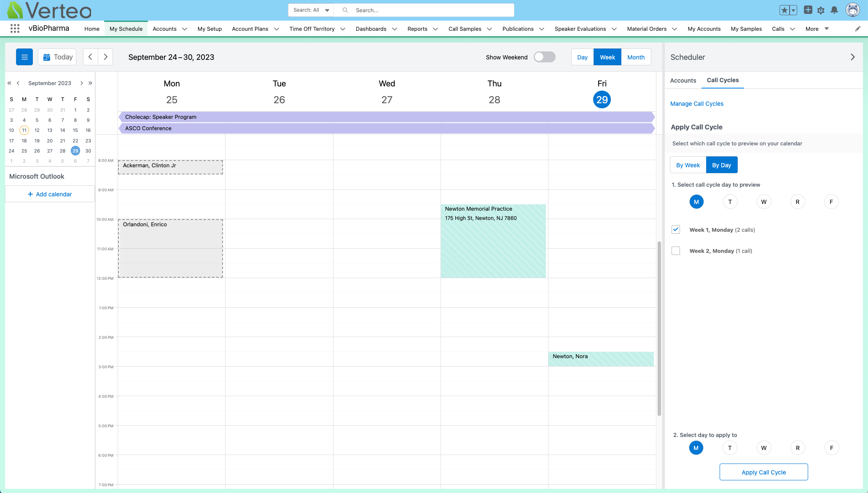868x493 pixels.
Task: Uncheck Week 1, Monday checkbox
Action: click(x=676, y=230)
